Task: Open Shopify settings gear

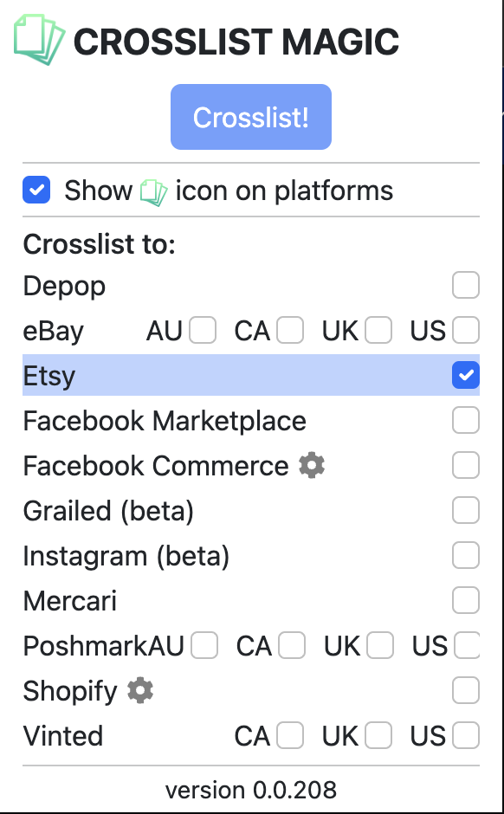Action: [139, 691]
